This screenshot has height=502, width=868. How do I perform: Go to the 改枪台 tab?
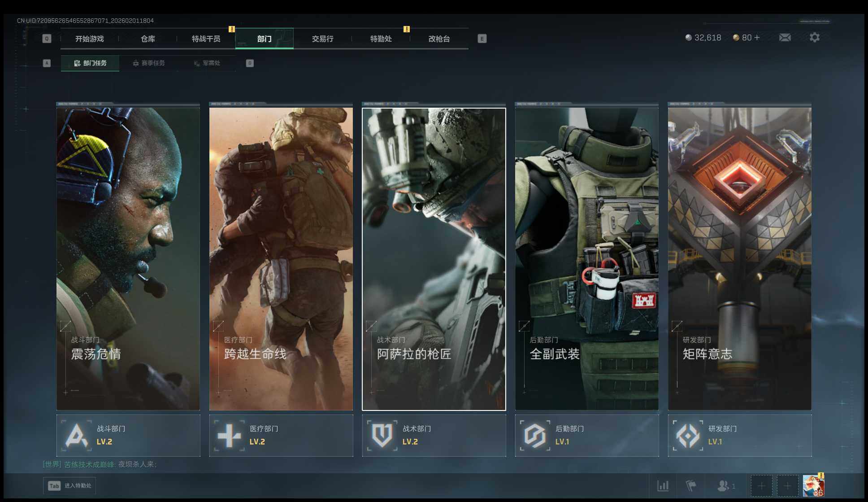pyautogui.click(x=439, y=39)
